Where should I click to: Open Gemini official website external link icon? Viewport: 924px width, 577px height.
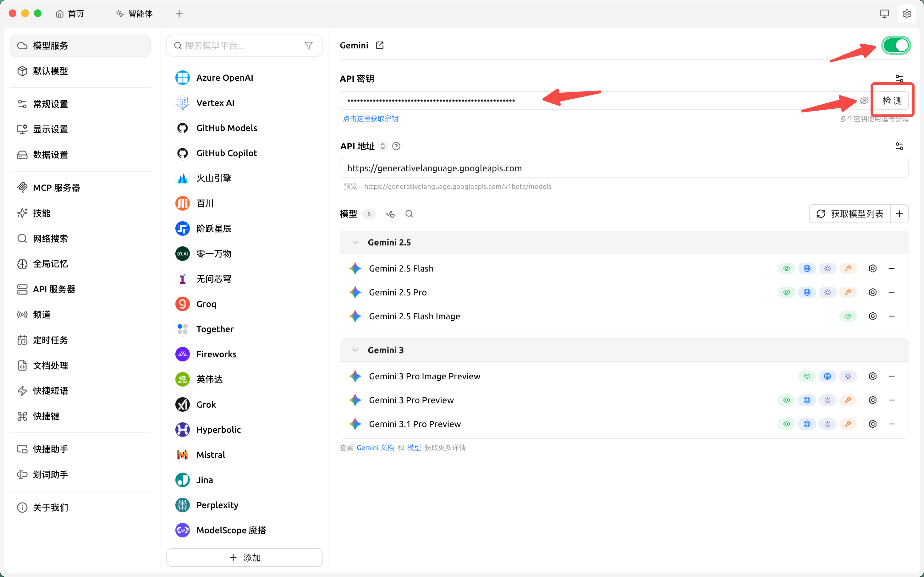[379, 45]
